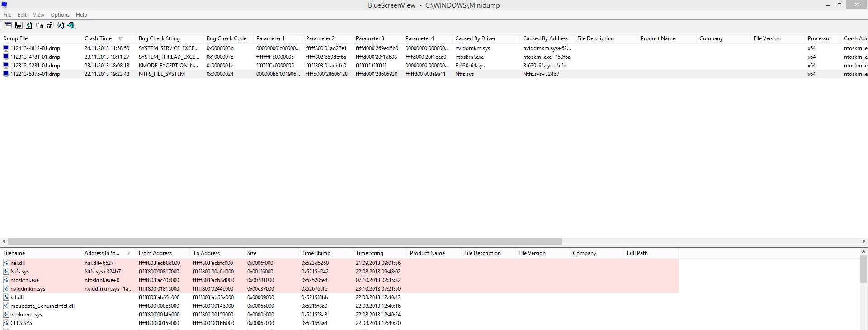Click the bug check code 0x0000003b

(x=220, y=48)
